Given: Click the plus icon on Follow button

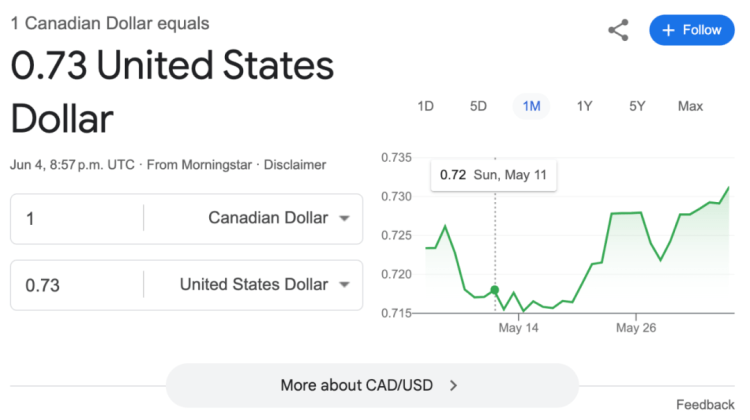Looking at the screenshot, I should [669, 30].
